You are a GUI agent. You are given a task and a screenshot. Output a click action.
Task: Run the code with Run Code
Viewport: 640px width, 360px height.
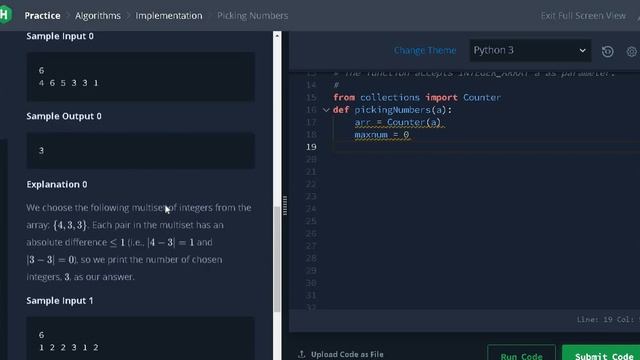click(521, 354)
